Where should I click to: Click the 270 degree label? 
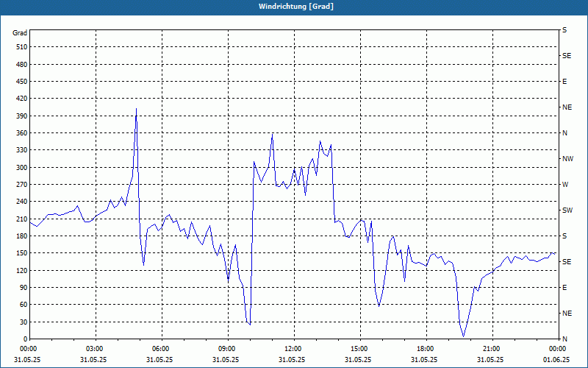(22, 185)
